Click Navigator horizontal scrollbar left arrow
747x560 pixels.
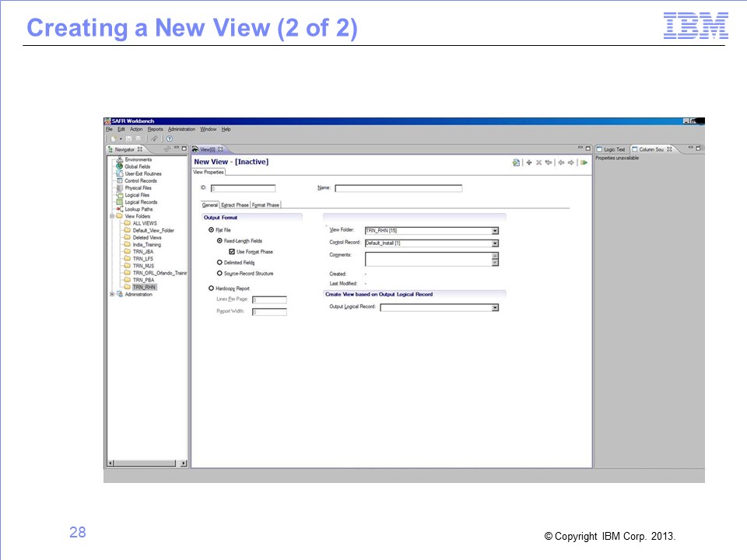tap(111, 463)
